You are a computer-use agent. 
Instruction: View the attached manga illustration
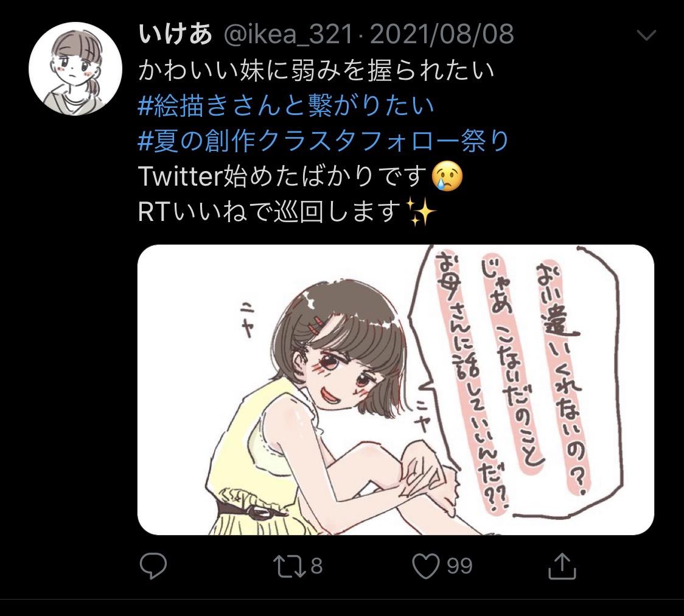pyautogui.click(x=396, y=390)
